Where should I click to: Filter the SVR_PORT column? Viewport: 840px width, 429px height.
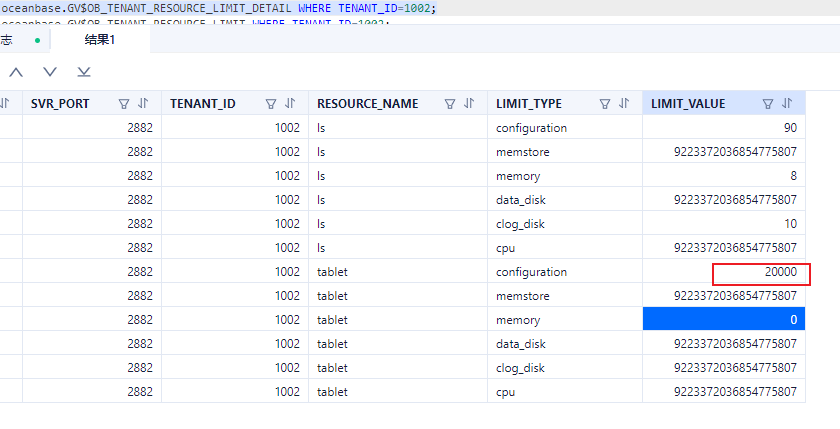[x=124, y=103]
